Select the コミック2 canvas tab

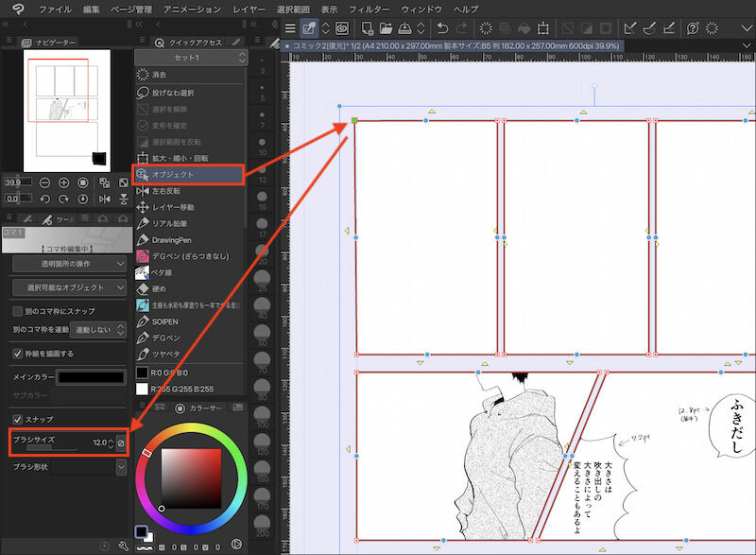coord(453,46)
